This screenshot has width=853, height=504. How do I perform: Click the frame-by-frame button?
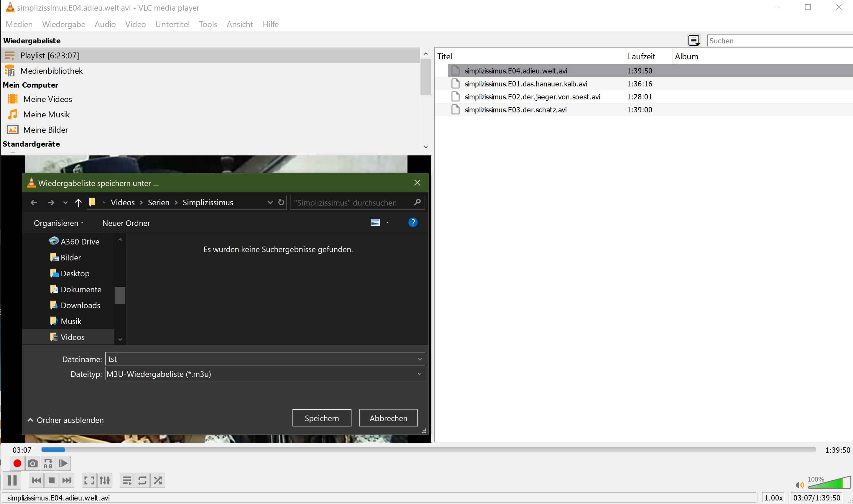coord(63,463)
